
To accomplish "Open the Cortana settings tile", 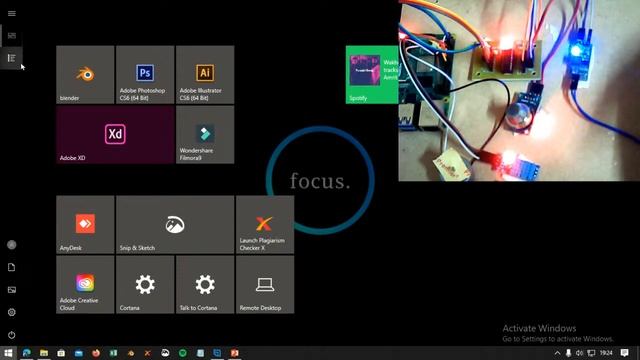I will [145, 284].
